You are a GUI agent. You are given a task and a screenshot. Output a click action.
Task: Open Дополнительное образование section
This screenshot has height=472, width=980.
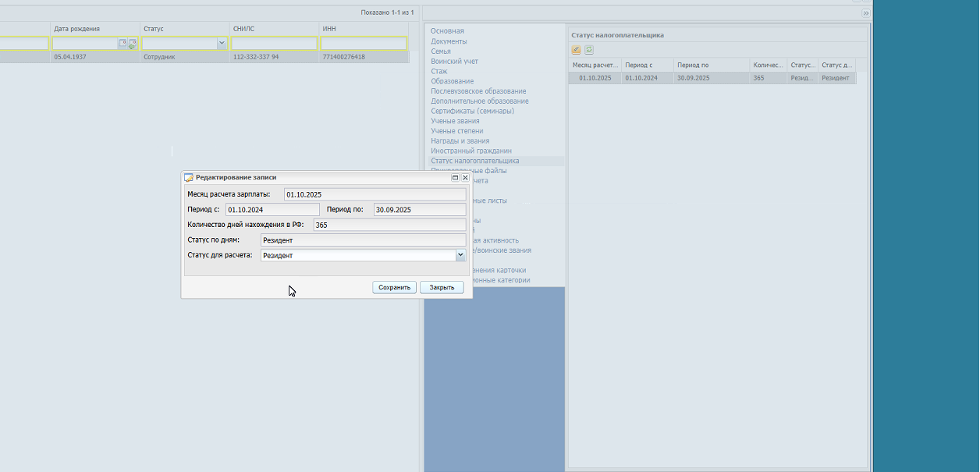tap(480, 101)
